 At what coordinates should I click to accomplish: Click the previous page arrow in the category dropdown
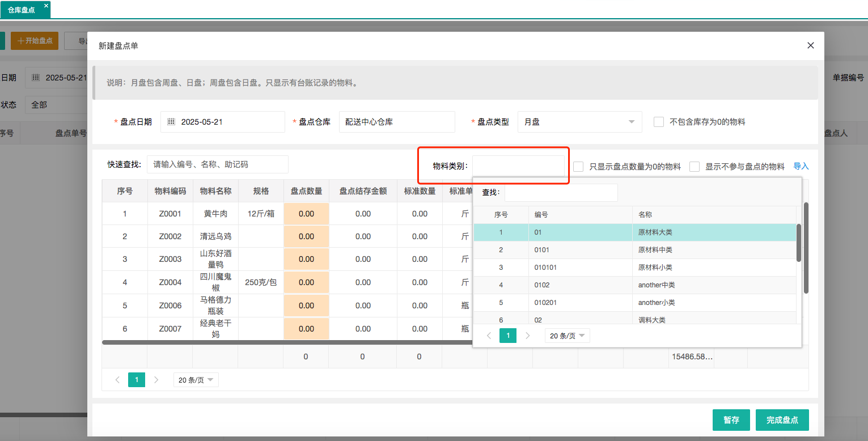pyautogui.click(x=489, y=335)
